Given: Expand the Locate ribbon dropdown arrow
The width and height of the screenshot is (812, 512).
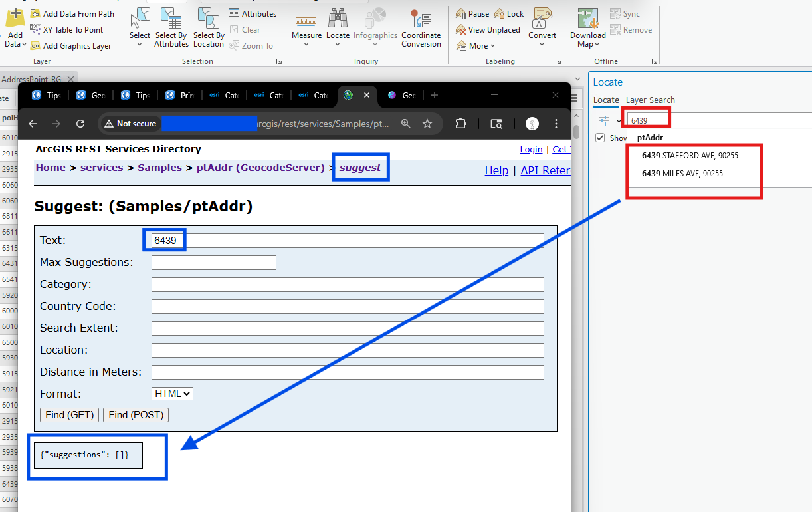Looking at the screenshot, I should [338, 45].
